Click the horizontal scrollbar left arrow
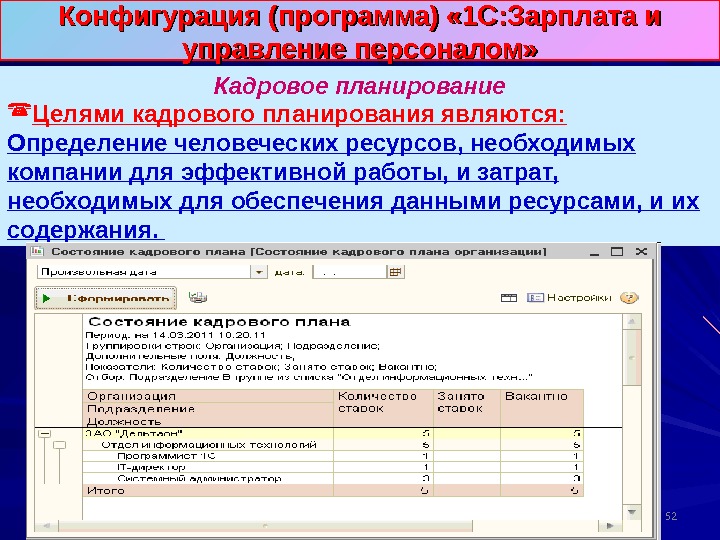Image resolution: width=720 pixels, height=540 pixels. click(46, 526)
